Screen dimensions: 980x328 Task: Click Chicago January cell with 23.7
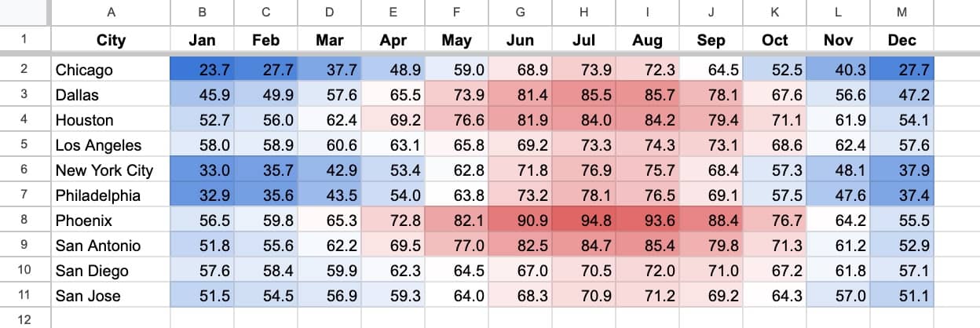[x=202, y=70]
